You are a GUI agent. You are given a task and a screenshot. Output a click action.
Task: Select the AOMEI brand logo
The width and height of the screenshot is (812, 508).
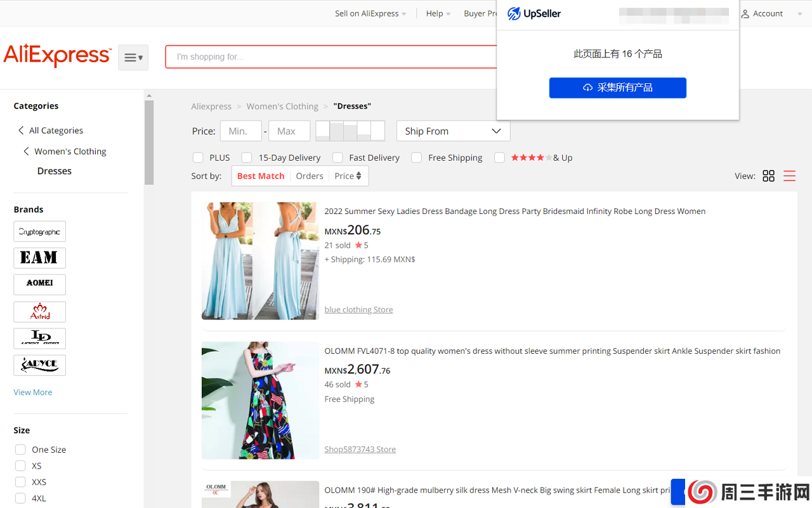pyautogui.click(x=39, y=284)
